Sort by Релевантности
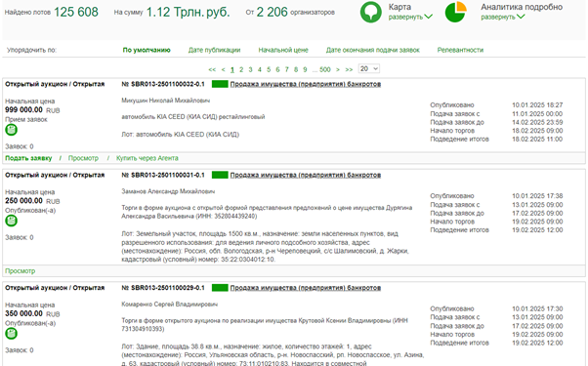This screenshot has height=366, width=588. (460, 50)
